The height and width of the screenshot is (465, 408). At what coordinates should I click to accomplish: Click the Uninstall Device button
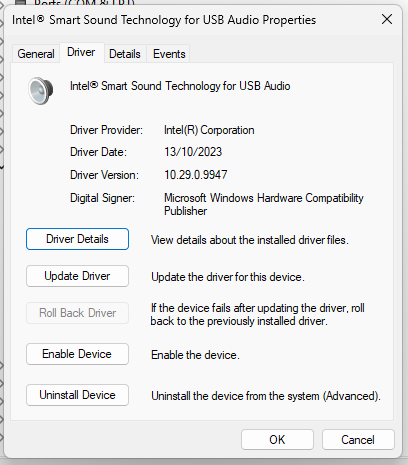77,395
